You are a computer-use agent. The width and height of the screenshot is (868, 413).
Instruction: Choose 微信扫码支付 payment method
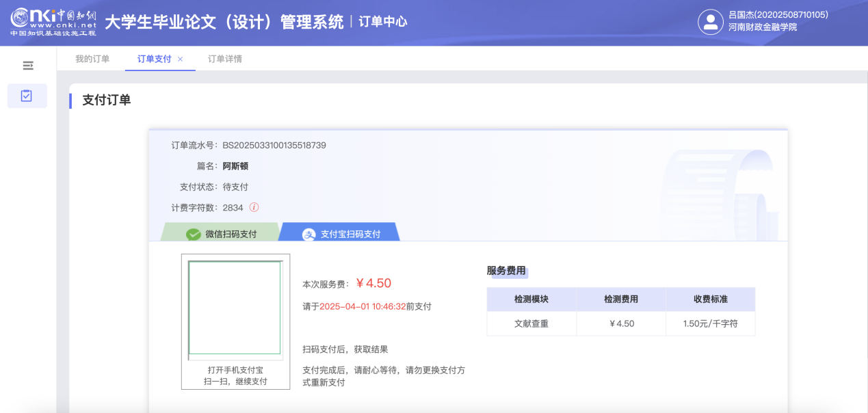click(x=220, y=232)
